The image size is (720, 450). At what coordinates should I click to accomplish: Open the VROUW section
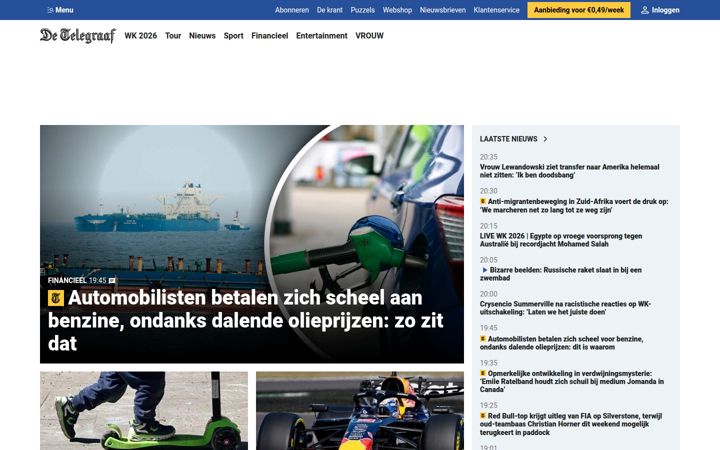(369, 36)
